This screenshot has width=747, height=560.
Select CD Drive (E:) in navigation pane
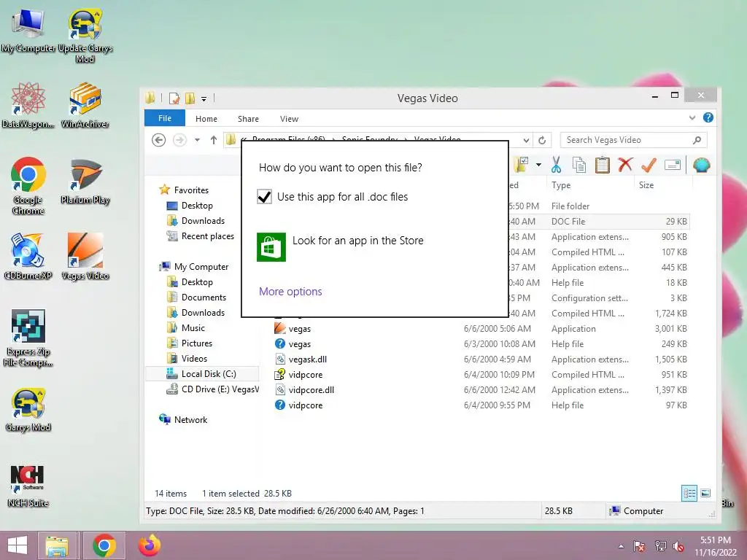212,389
